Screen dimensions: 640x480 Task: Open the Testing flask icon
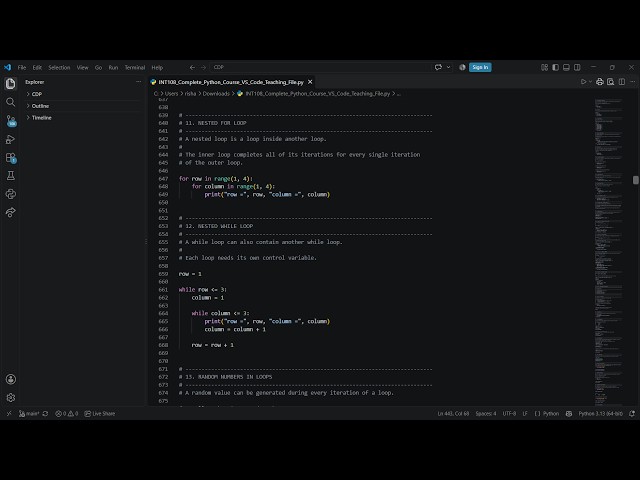coord(11,176)
